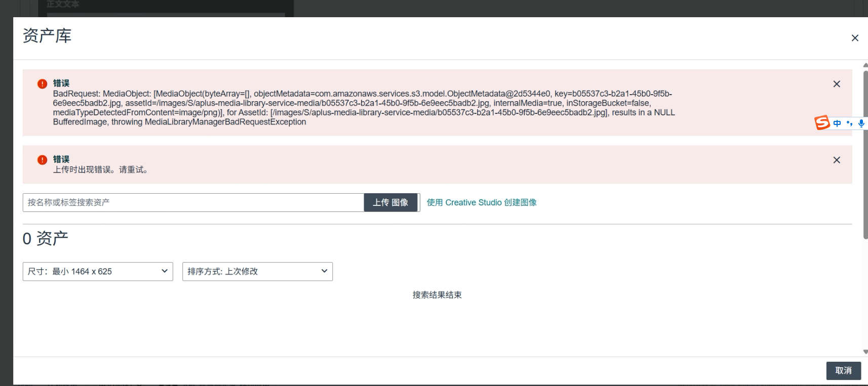Toggle Sogou 中 Chinese input mode
868x386 pixels.
coord(837,123)
